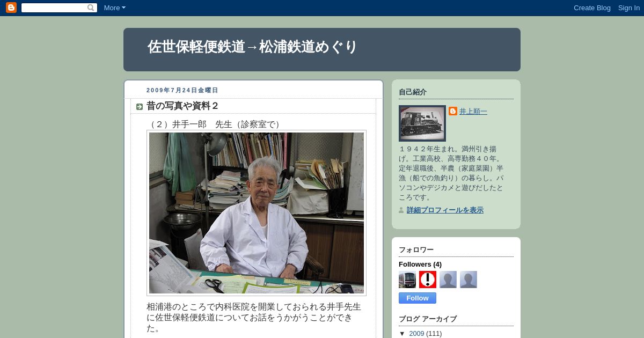Click the search magnifier icon in navbar
Viewport: 644px width, 338px height.
[x=91, y=8]
